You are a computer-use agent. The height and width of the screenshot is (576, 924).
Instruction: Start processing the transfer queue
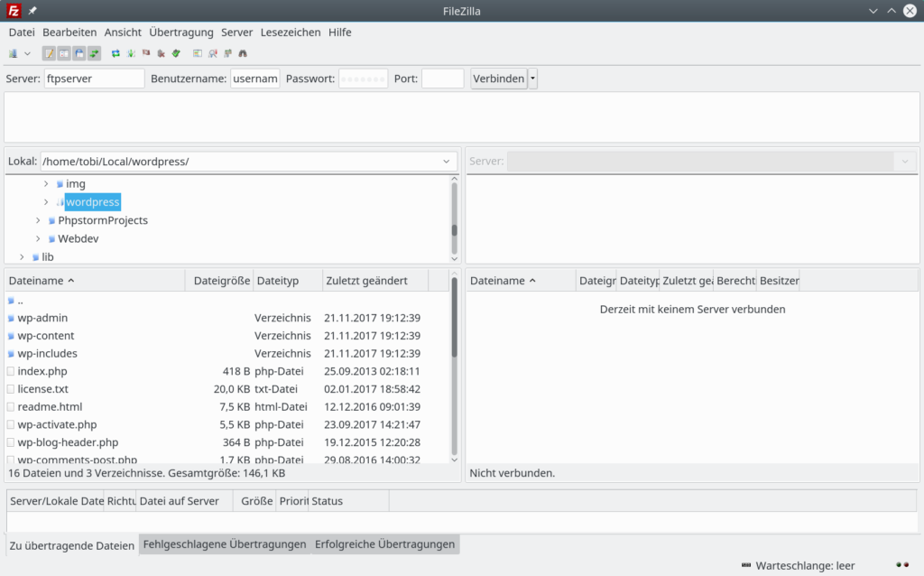click(x=131, y=53)
